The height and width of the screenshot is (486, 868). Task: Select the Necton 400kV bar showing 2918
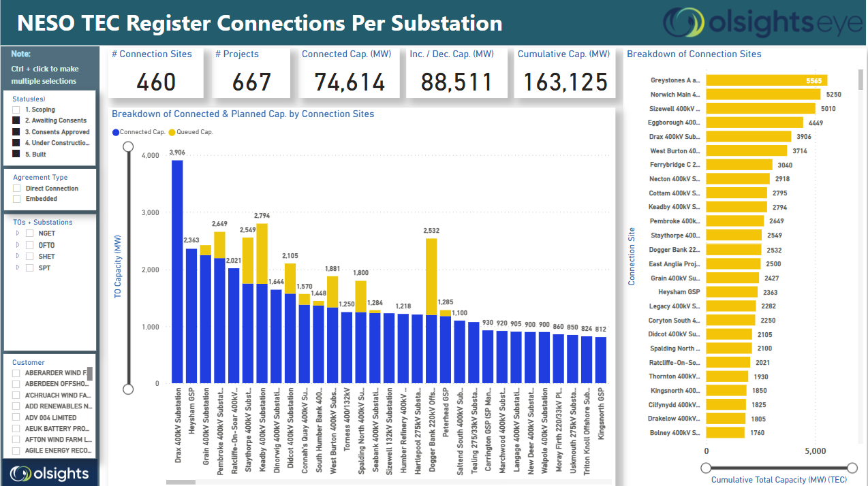click(x=738, y=178)
